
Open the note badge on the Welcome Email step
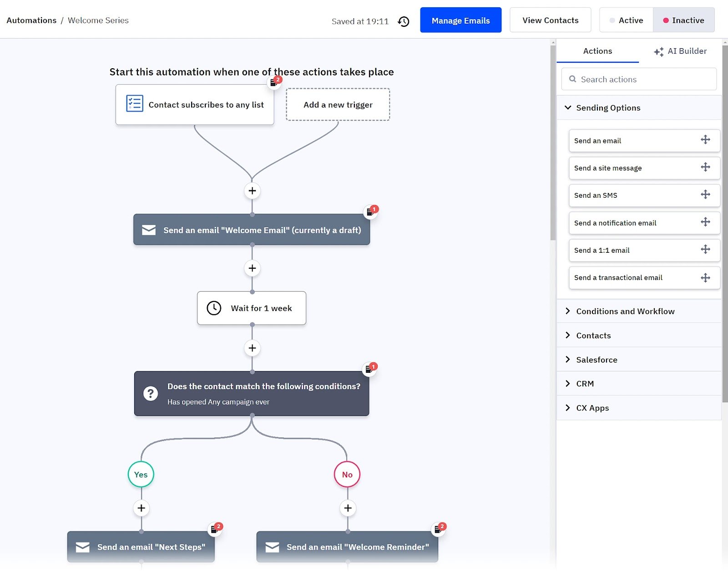(x=370, y=212)
